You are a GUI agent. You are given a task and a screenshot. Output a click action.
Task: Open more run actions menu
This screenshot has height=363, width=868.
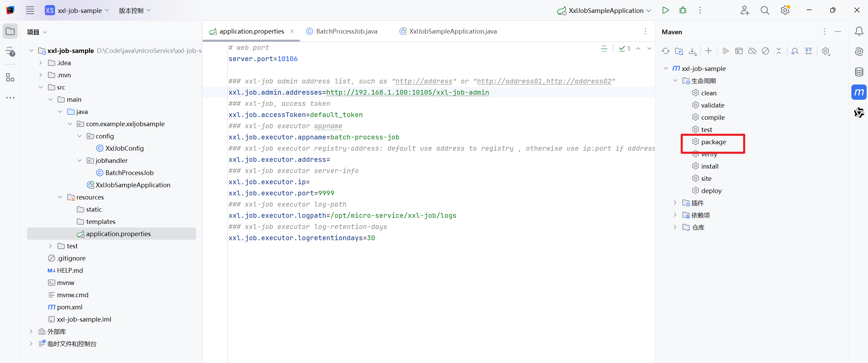pos(700,10)
